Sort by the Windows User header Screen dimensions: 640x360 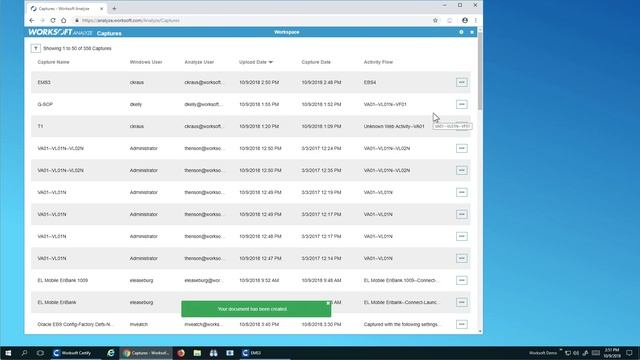pos(146,62)
